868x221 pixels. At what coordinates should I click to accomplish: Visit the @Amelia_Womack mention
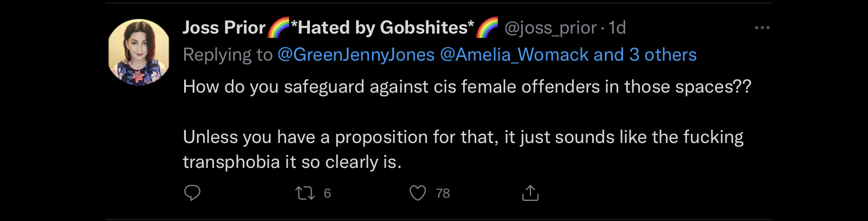[x=514, y=55]
